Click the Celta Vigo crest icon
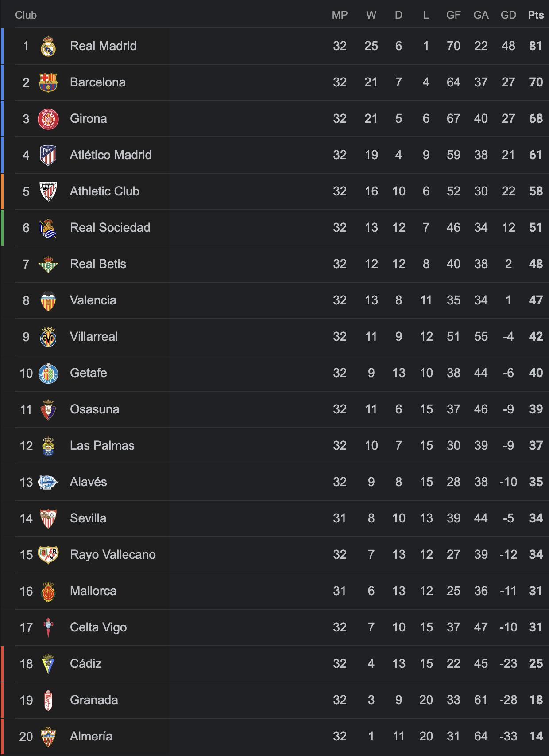549x756 pixels. coord(48,627)
